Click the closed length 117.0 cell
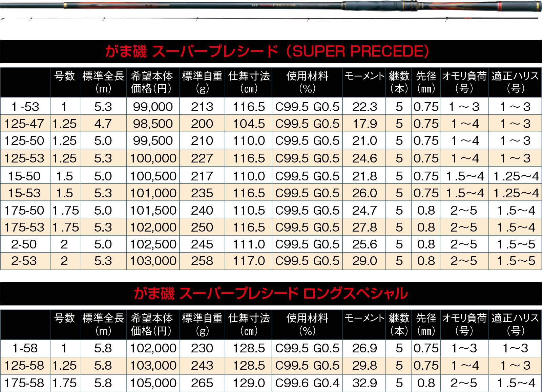Viewport: 542px width, 392px height. tap(249, 261)
